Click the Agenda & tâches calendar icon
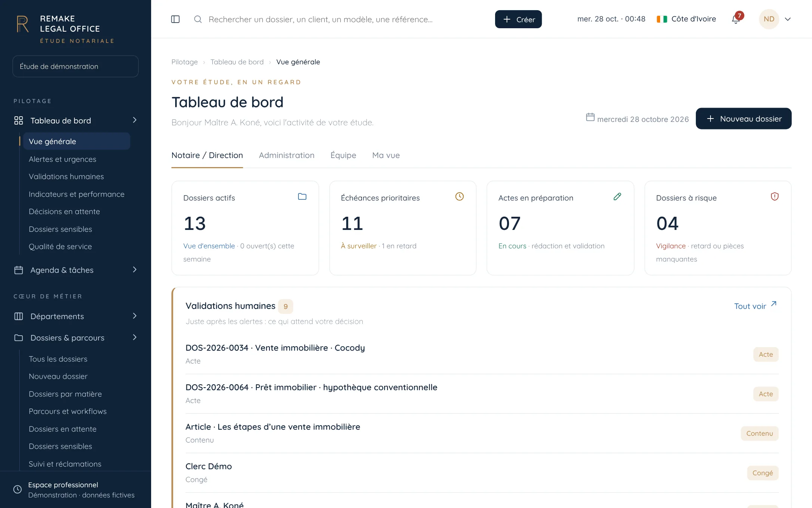Viewport: 812px width, 508px height. click(x=18, y=270)
